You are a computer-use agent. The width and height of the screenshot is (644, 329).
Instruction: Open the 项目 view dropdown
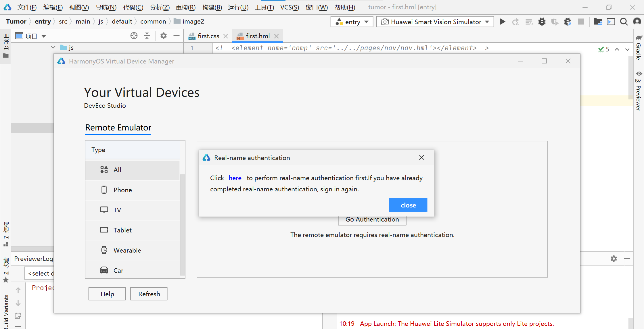[x=44, y=36]
